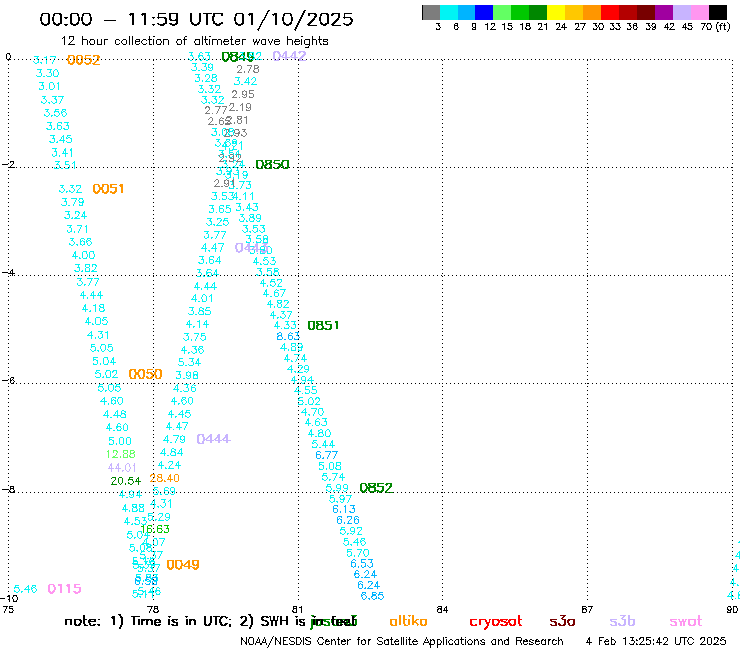Select the green 0851 time label
Image resolution: width=740 pixels, height=650 pixels.
pos(323,325)
